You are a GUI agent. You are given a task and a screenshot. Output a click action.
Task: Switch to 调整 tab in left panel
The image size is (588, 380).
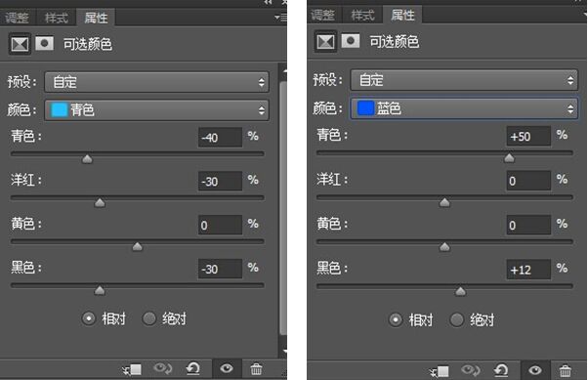coord(17,18)
